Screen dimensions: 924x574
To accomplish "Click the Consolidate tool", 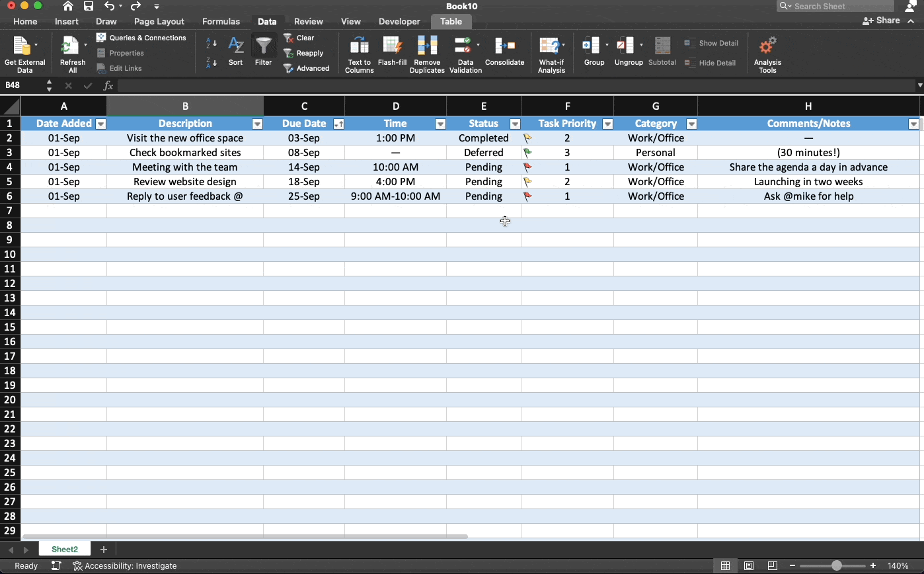I will tap(505, 53).
